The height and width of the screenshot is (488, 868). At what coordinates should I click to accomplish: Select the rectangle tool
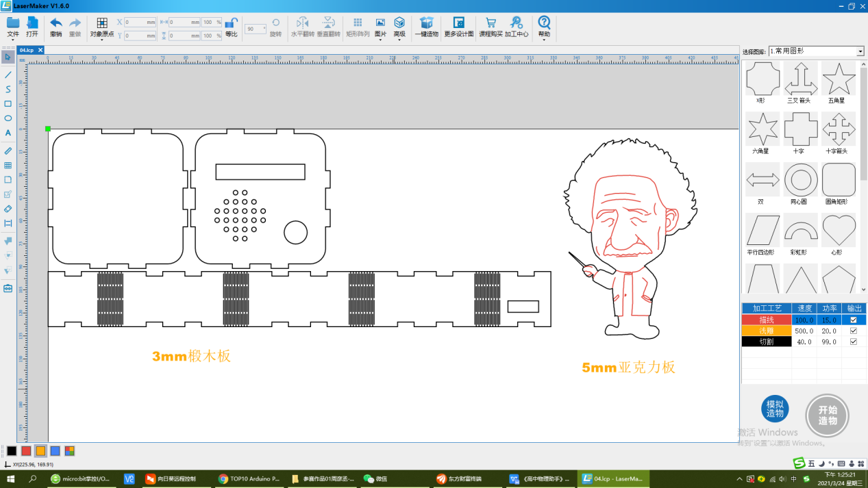coord(8,104)
